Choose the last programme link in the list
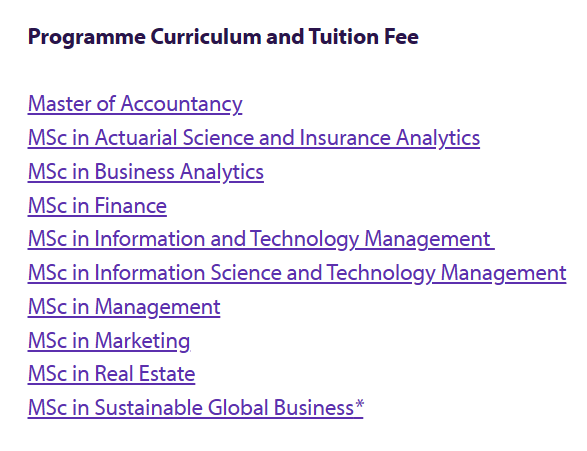587x451 pixels. [196, 408]
